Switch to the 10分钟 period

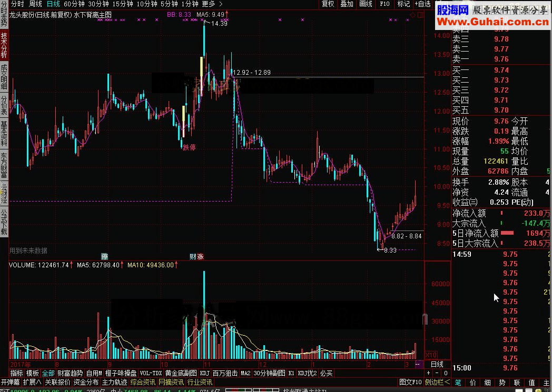147,4
